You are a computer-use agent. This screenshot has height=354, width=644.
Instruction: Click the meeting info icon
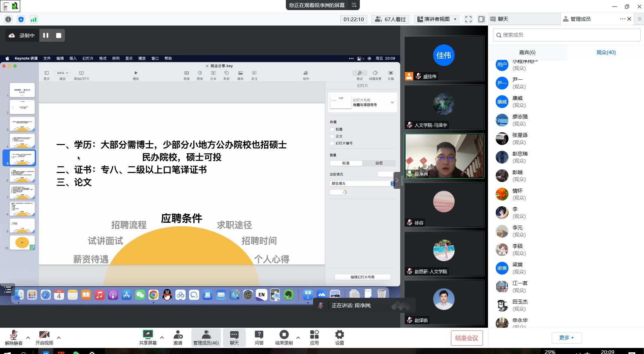coord(8,20)
